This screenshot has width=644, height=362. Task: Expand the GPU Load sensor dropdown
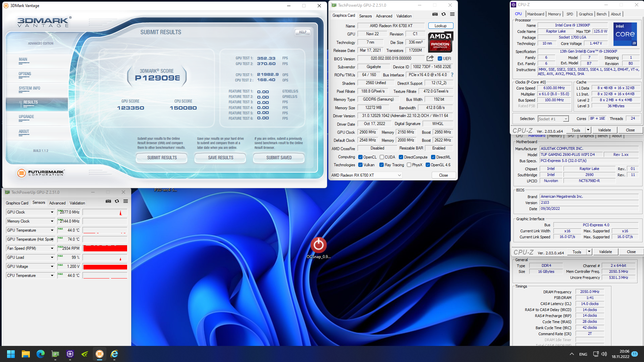(x=52, y=257)
